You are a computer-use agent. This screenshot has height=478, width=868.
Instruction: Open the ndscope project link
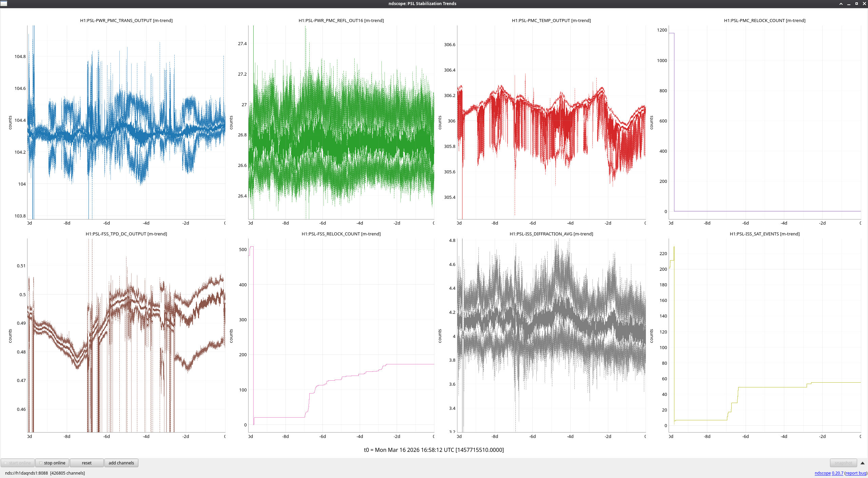pyautogui.click(x=822, y=473)
